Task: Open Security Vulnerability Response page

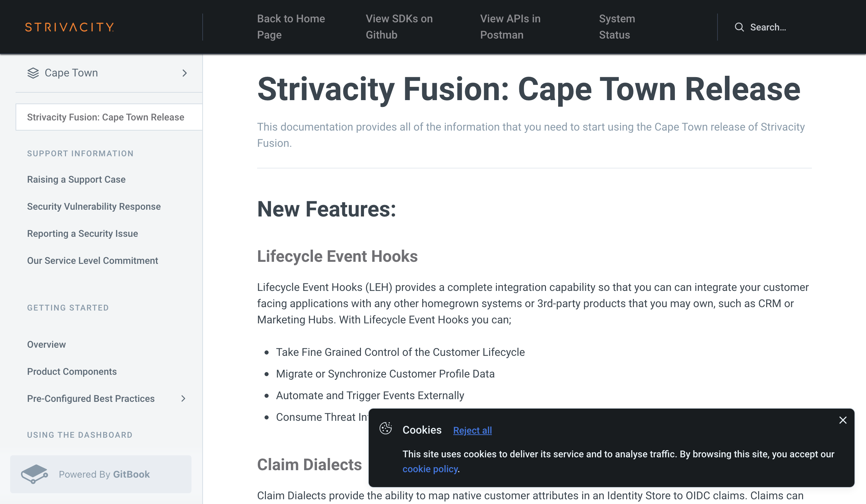Action: [94, 206]
